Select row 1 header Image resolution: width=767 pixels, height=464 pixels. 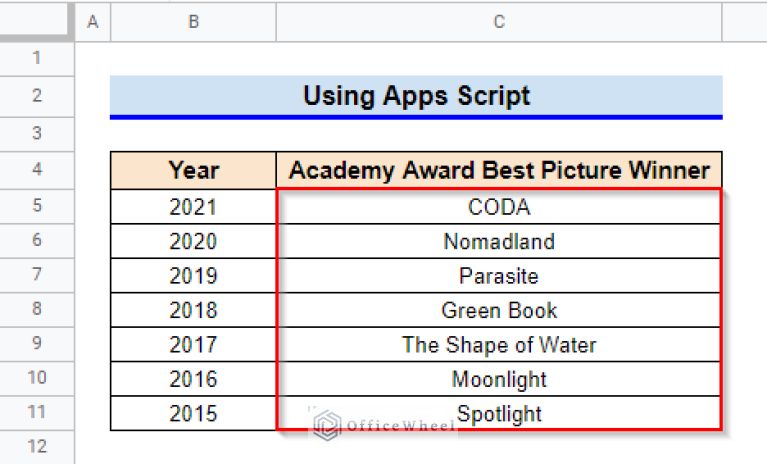coord(37,58)
